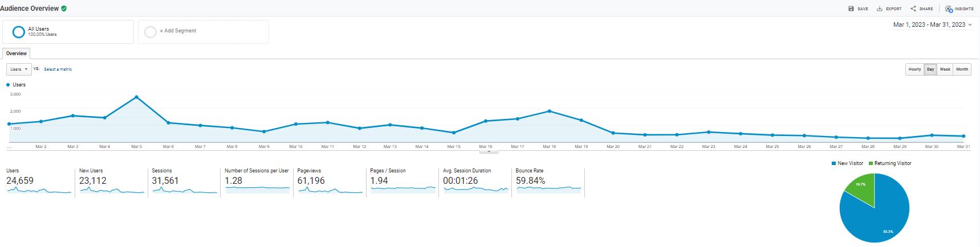980x247 pixels.
Task: Click the Add Segment empty circle
Action: coord(151,32)
